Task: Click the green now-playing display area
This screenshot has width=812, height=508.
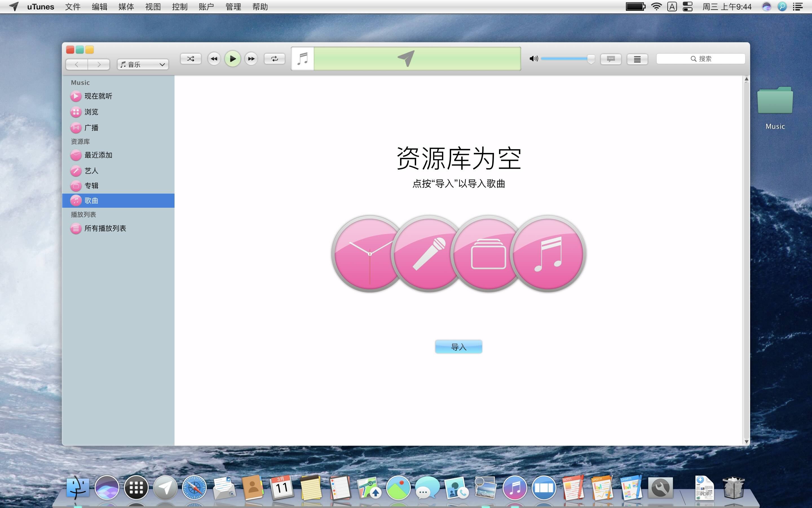Action: tap(417, 59)
